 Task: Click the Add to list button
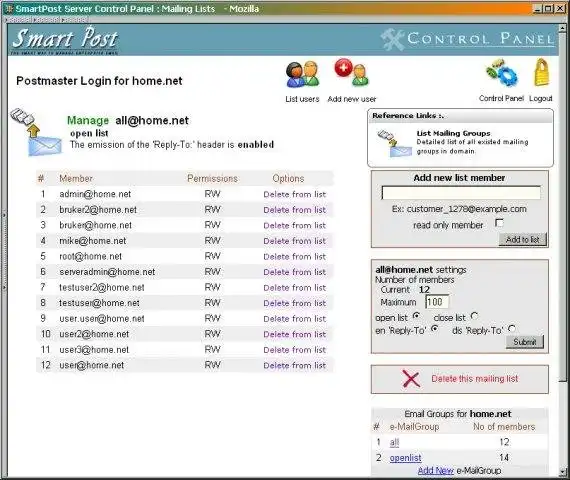523,240
